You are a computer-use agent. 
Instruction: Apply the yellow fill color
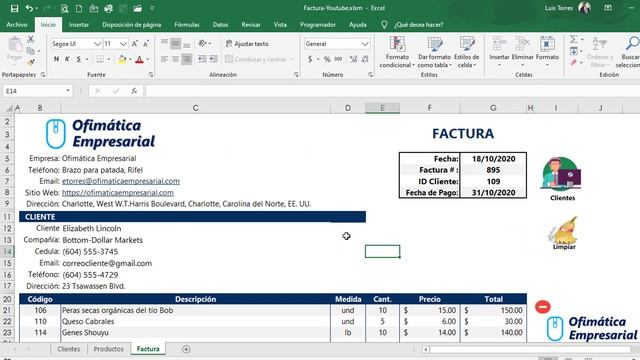(x=122, y=60)
